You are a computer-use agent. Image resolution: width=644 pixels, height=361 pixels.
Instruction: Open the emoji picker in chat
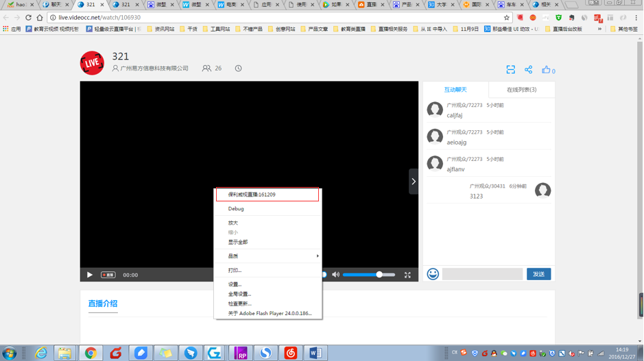click(433, 274)
